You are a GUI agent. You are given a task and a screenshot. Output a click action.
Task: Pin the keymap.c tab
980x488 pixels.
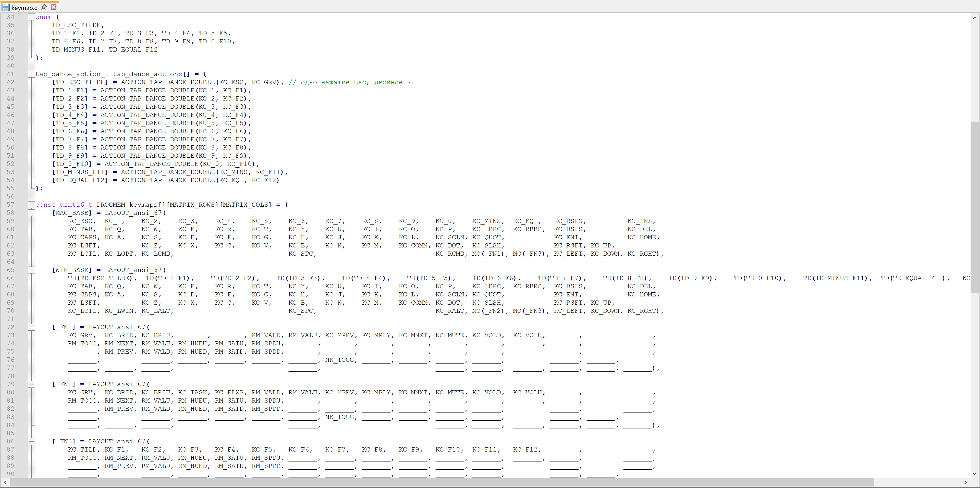click(x=44, y=7)
